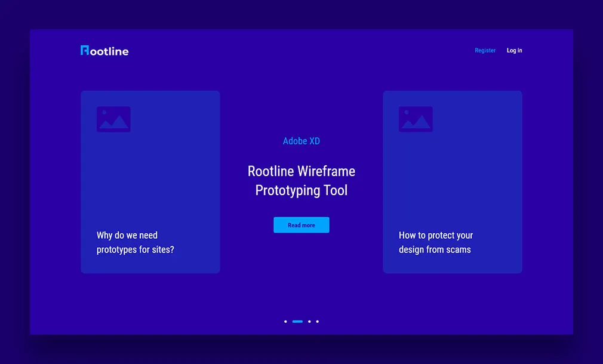This screenshot has width=603, height=364.
Task: Open the Register link
Action: click(485, 50)
